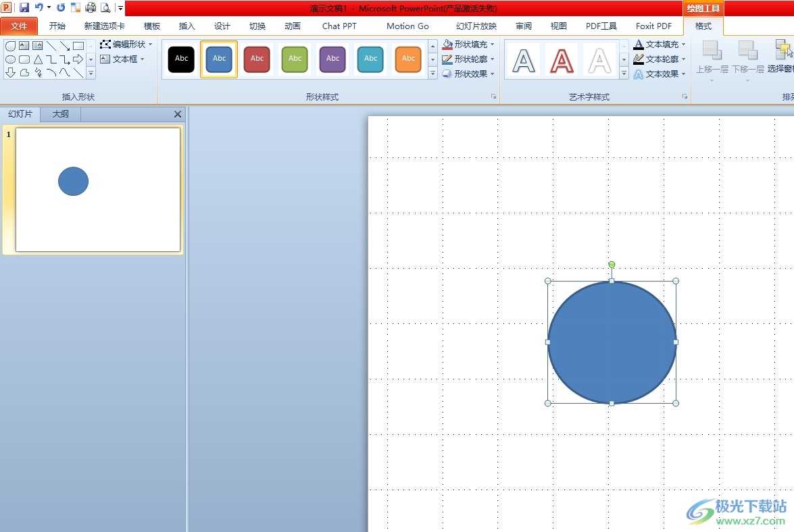Screen dimensions: 794x532
Task: Click the quick print printer icon
Action: (91, 7)
